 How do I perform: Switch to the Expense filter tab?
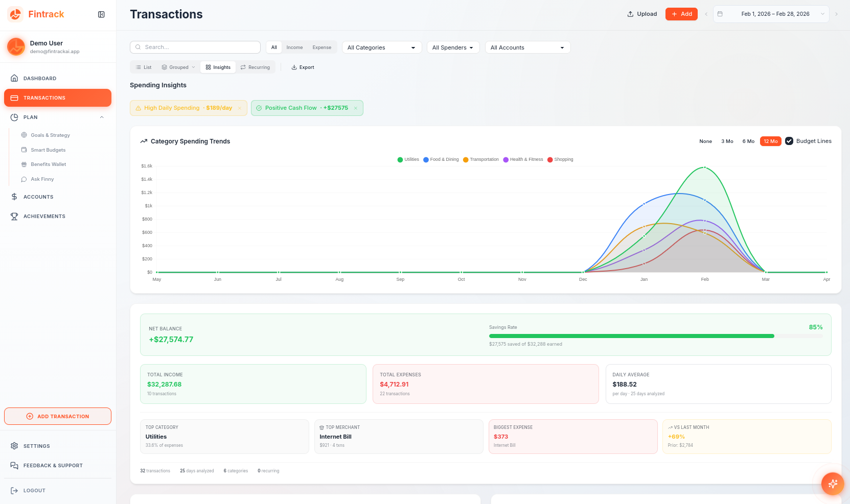pos(321,47)
